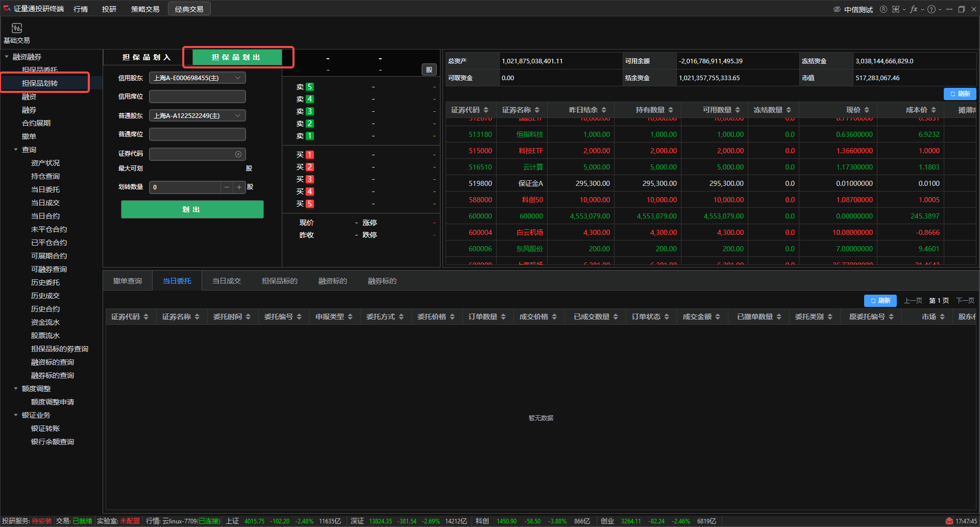The width and height of the screenshot is (980, 527).
Task: Select the 当日成交 tab
Action: pos(226,281)
